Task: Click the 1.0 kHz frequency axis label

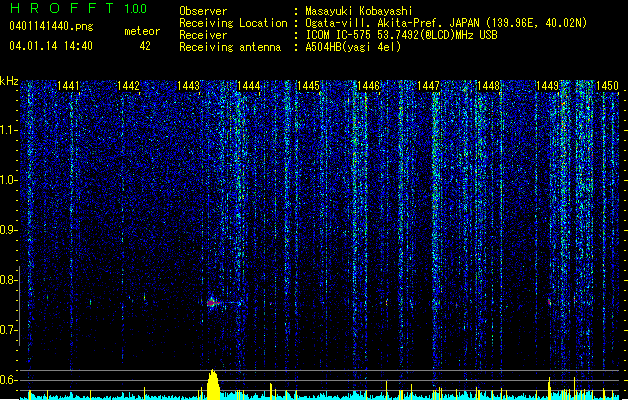Action: [x=9, y=180]
